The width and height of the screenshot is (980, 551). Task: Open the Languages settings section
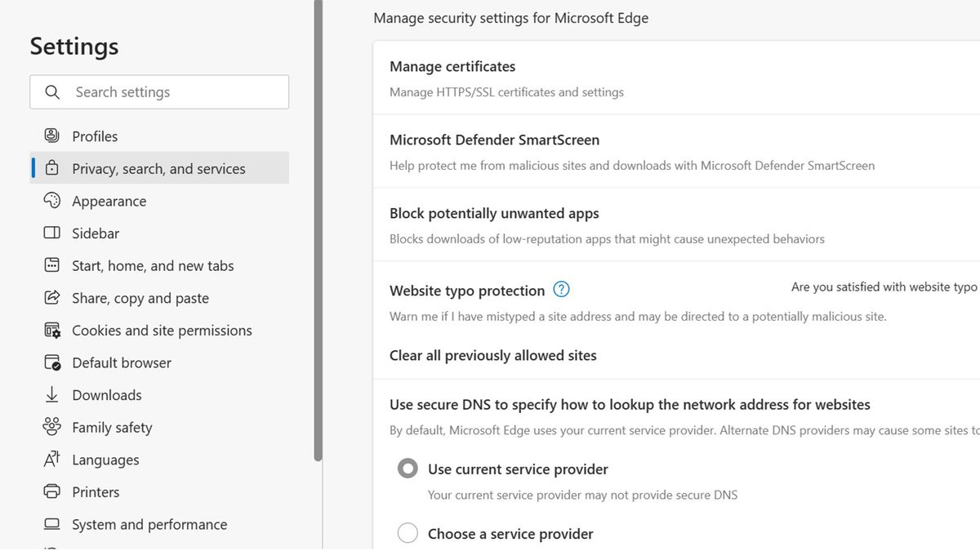point(105,460)
